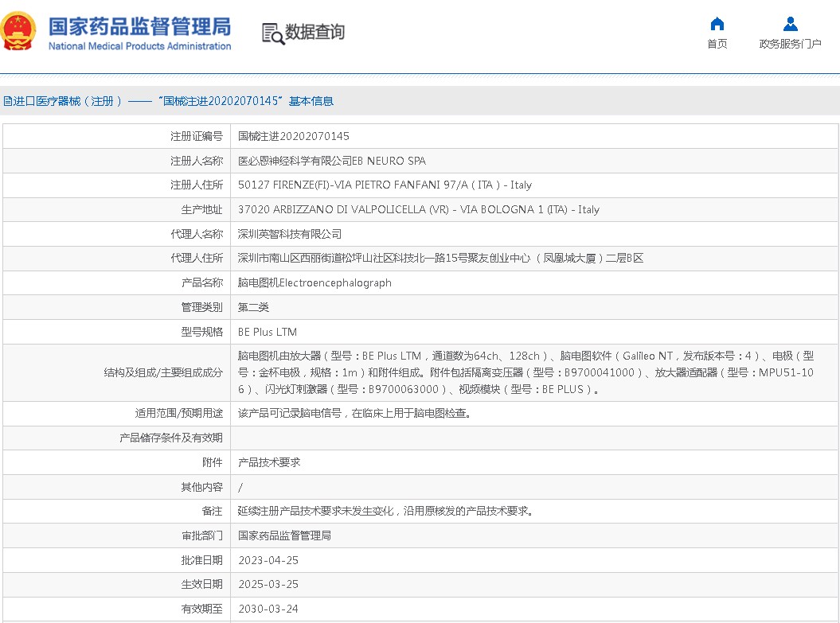Click the approval date 2023-04-25
Viewport: 840px width, 623px height.
pos(268,560)
